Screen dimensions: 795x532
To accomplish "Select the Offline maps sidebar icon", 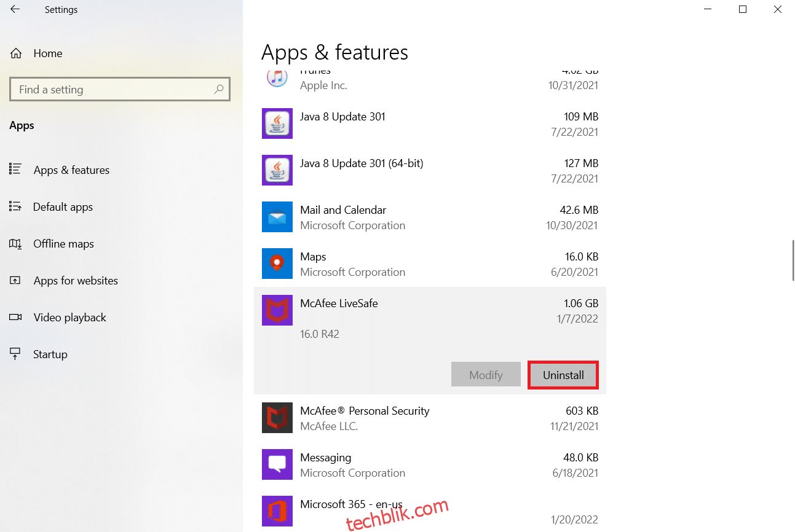I will coord(15,244).
